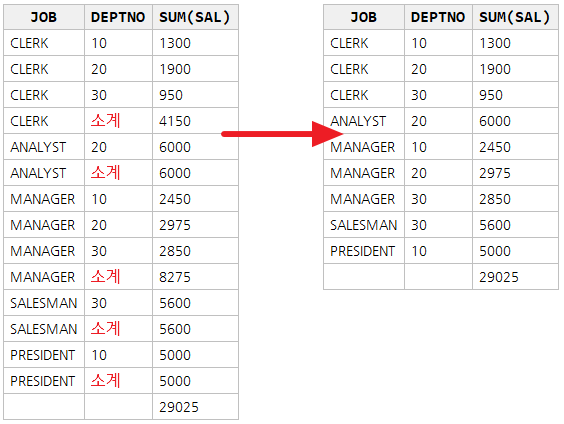Click the DEPTNO header in the right table
The width and height of the screenshot is (564, 424).
pos(438,17)
